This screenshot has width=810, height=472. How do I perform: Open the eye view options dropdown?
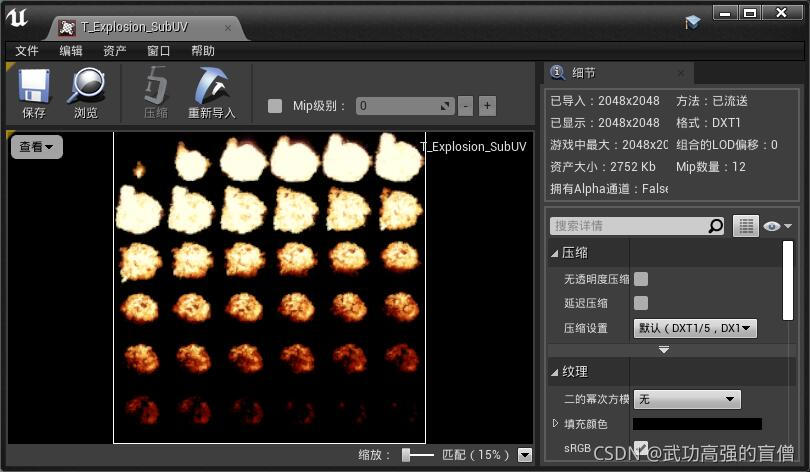click(777, 226)
